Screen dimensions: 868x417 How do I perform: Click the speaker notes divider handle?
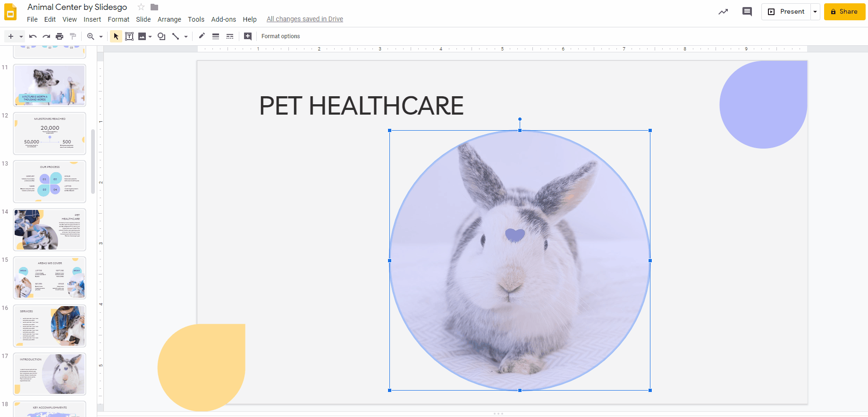498,414
